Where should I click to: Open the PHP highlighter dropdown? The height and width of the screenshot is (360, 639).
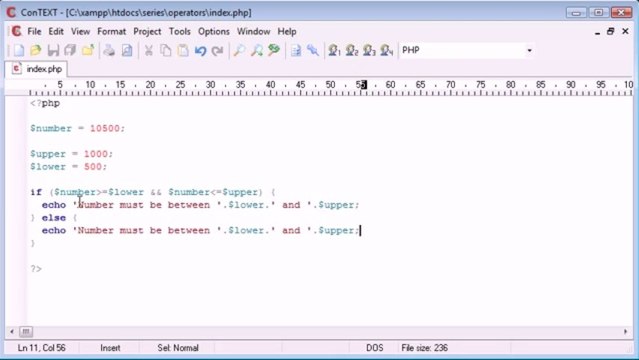click(529, 51)
